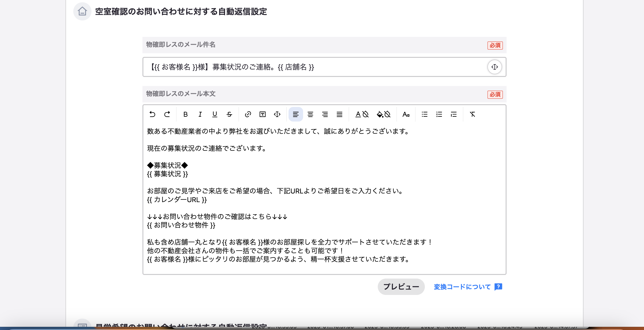Toggle bold formatting
The width and height of the screenshot is (644, 330).
(185, 114)
